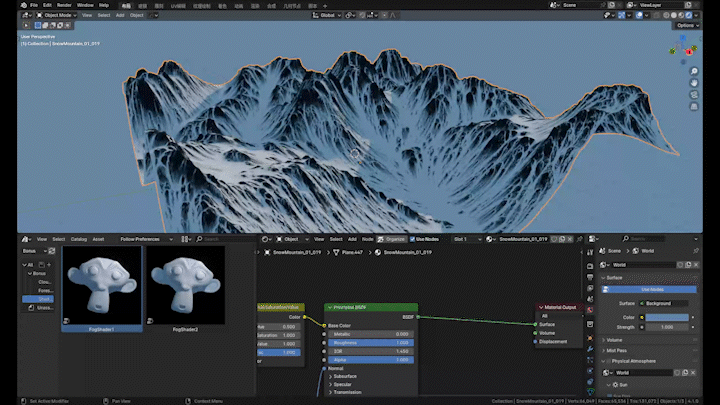Open the World properties tab icon

click(x=590, y=311)
